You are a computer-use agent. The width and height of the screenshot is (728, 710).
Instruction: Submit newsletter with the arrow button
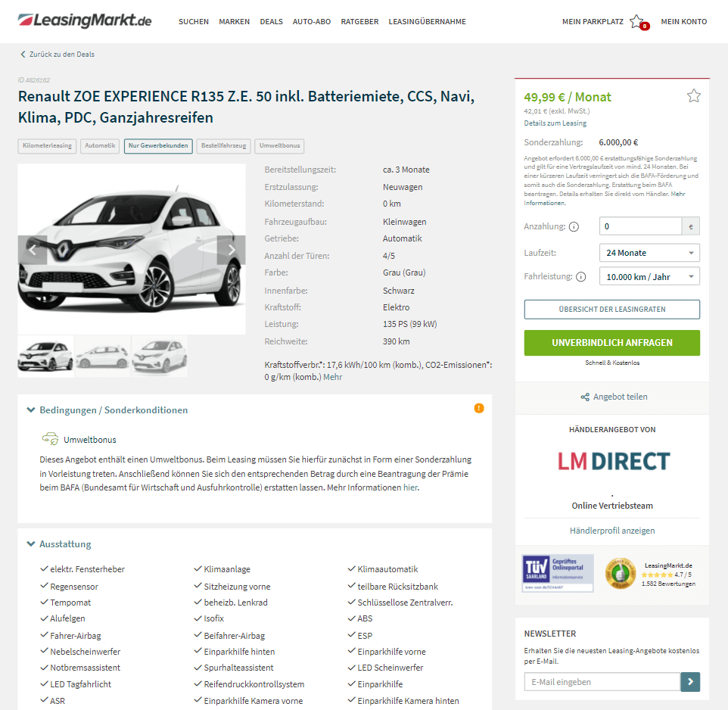point(690,682)
